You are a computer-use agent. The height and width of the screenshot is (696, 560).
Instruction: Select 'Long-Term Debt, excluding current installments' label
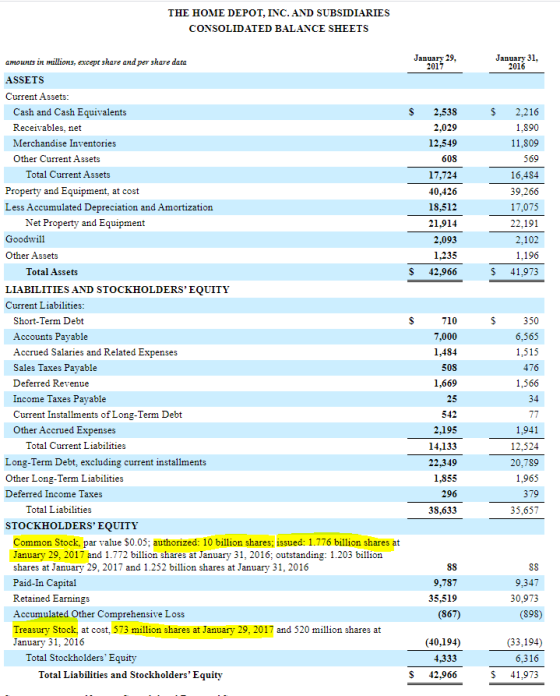(106, 462)
